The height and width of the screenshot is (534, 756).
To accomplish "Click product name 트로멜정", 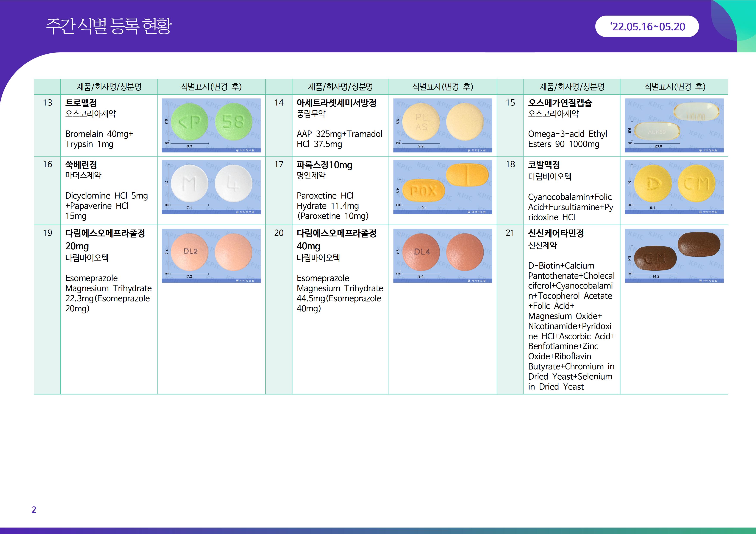I will pyautogui.click(x=81, y=103).
